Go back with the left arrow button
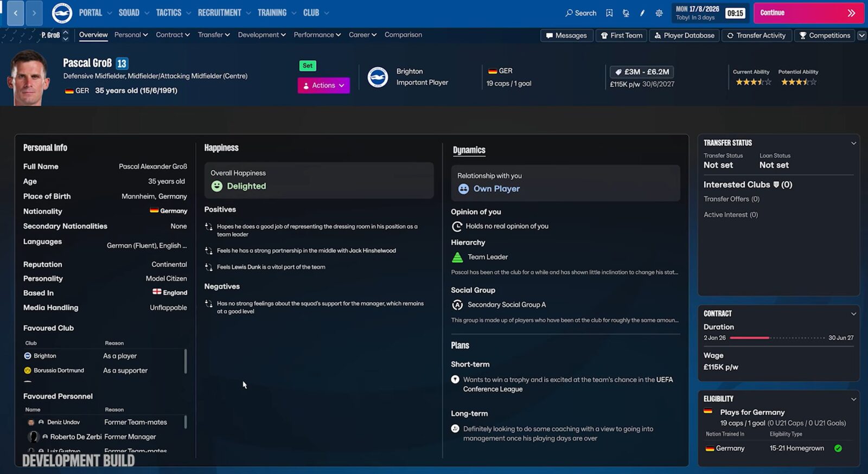The height and width of the screenshot is (474, 868). tap(16, 13)
